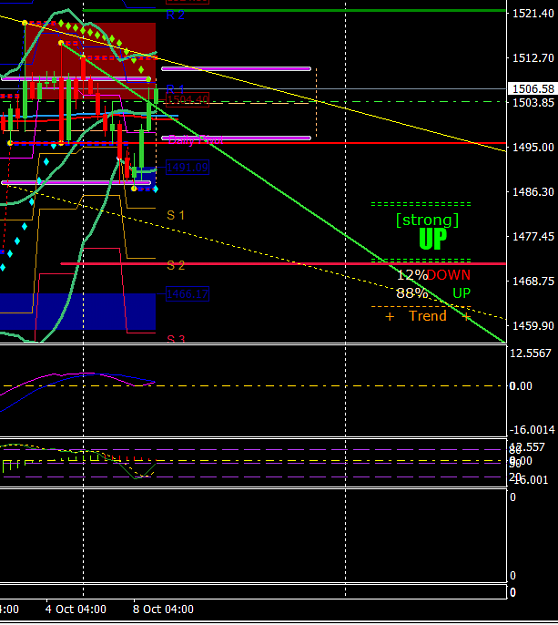Select the R 2 pivot label
Viewport: 558px width, 625px height.
click(175, 15)
